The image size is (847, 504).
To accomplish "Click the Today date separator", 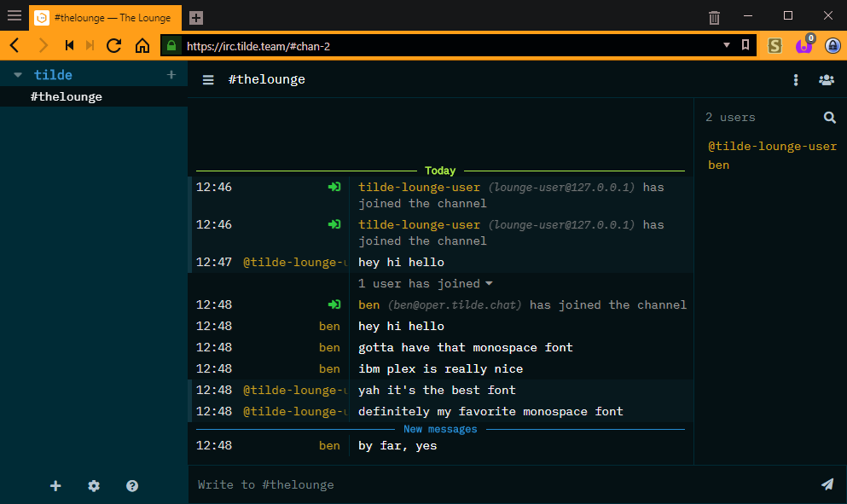I will (440, 171).
